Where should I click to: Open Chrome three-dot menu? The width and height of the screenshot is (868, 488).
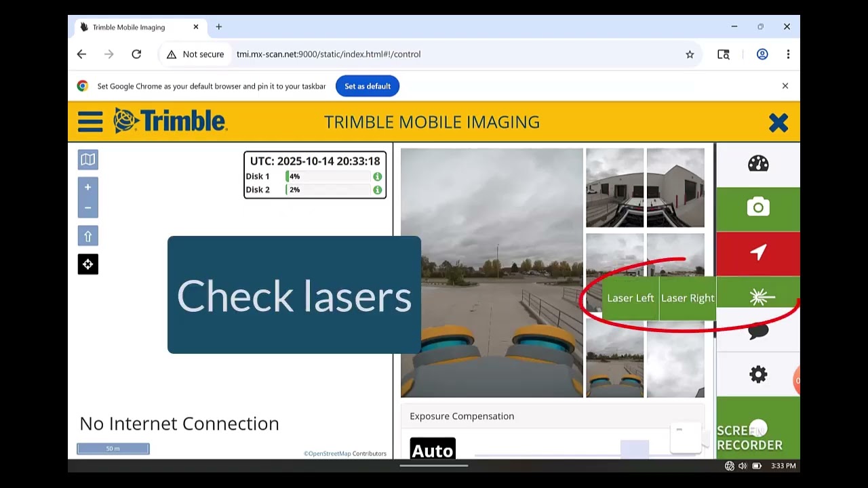(788, 54)
